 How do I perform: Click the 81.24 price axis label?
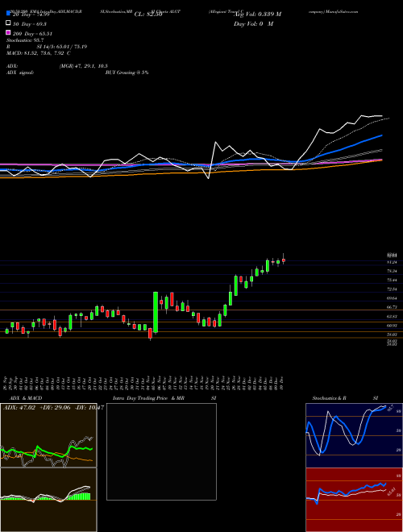click(392, 262)
